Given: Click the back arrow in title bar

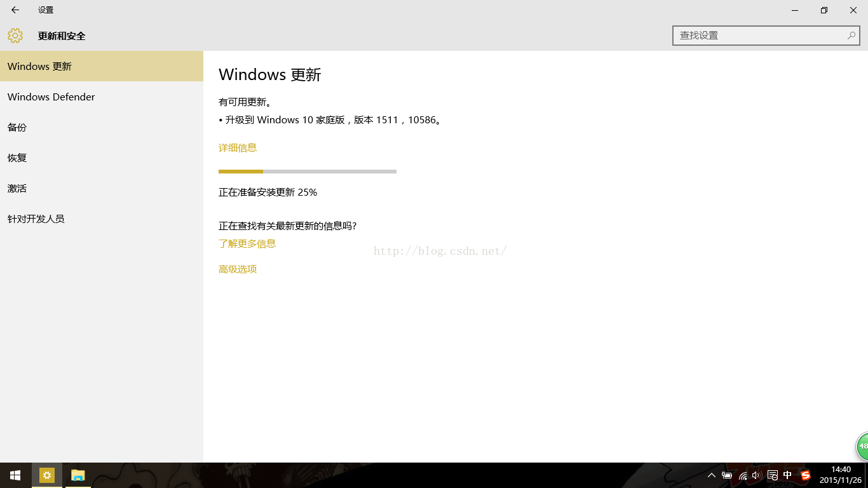Looking at the screenshot, I should (15, 10).
